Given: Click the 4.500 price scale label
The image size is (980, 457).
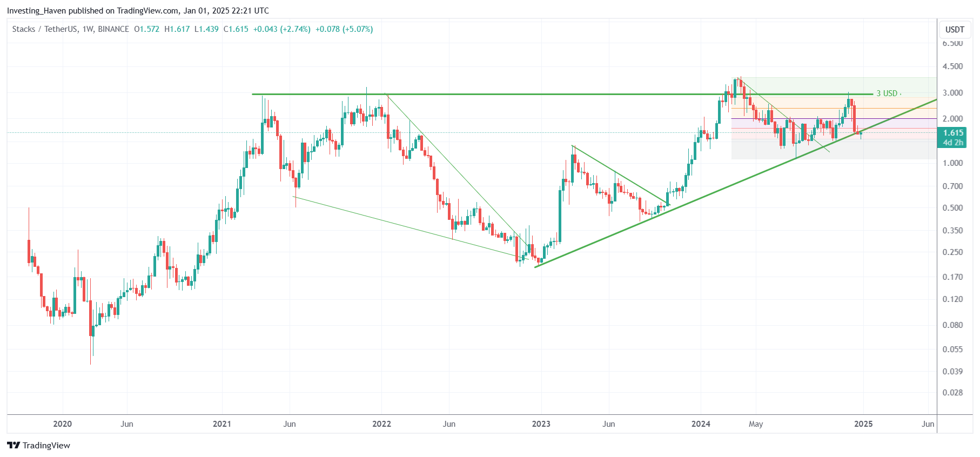Looking at the screenshot, I should pos(952,66).
